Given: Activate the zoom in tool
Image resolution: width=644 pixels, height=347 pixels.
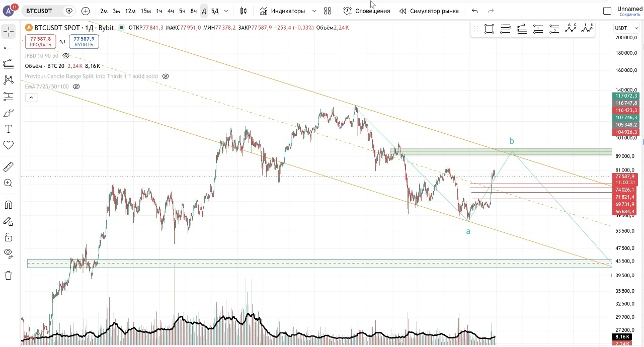Looking at the screenshot, I should pos(9,183).
